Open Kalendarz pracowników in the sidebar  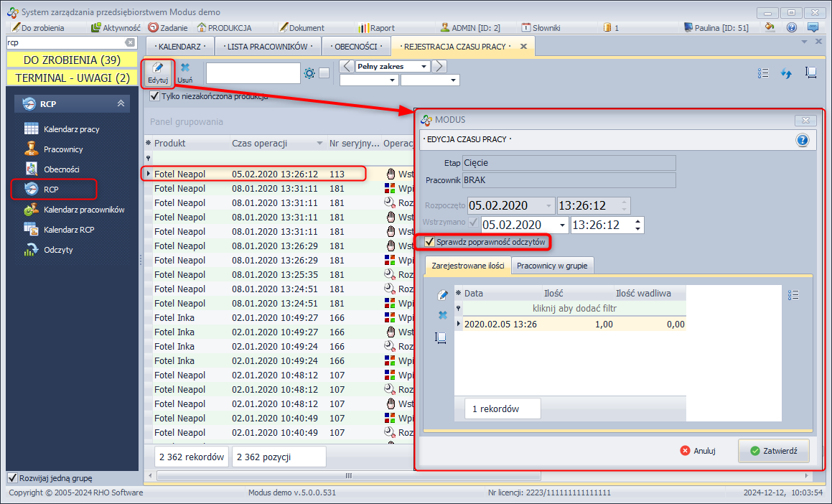[x=84, y=210]
